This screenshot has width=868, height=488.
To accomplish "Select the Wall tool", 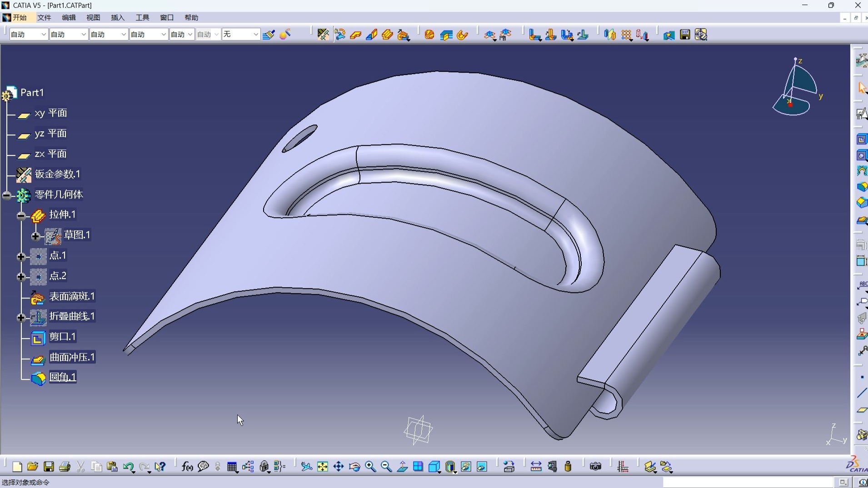I will (x=356, y=35).
